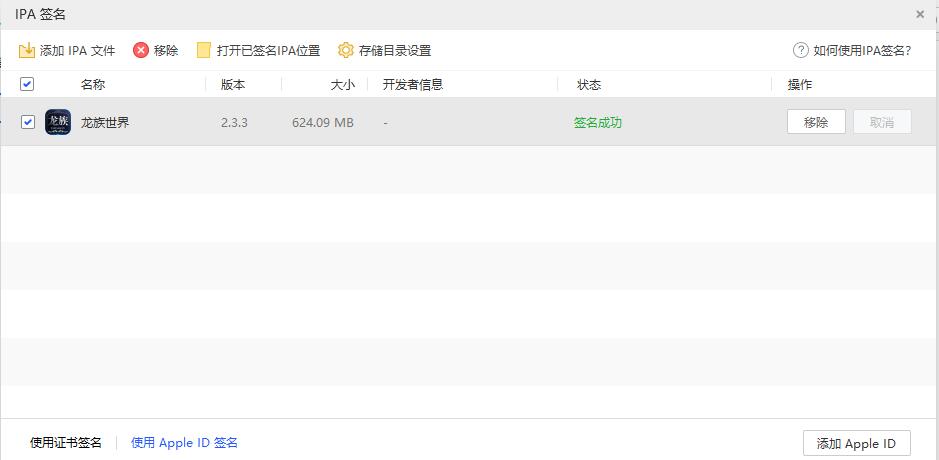Viewport: 939px width, 460px height.
Task: Click the question mark help icon
Action: (x=801, y=50)
